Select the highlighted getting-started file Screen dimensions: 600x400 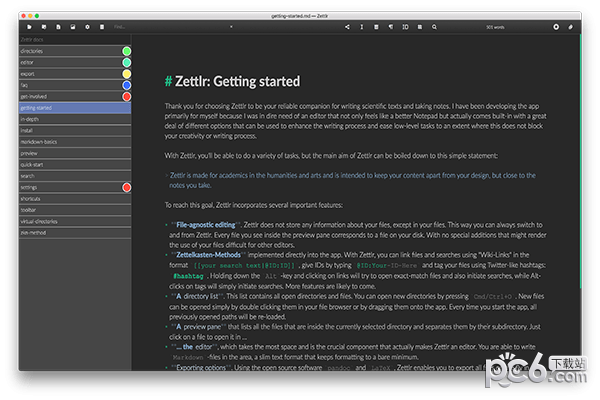pyautogui.click(x=75, y=108)
